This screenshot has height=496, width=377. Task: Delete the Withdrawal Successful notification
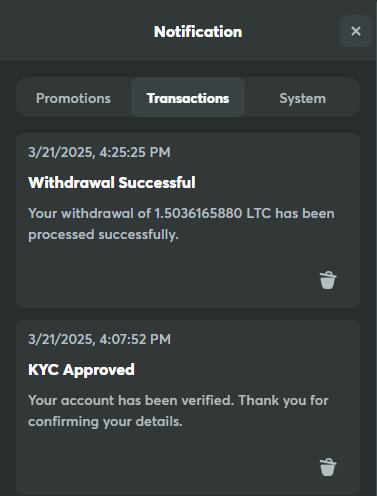328,280
